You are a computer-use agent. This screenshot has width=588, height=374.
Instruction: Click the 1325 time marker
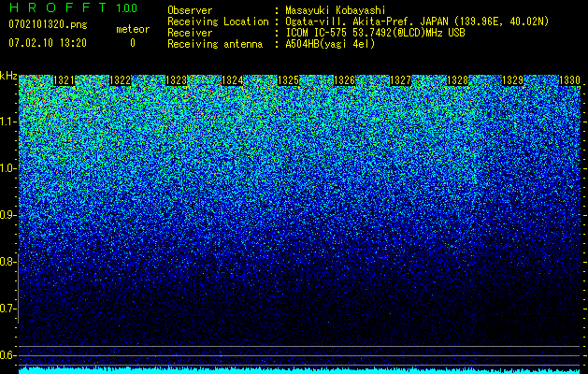288,80
